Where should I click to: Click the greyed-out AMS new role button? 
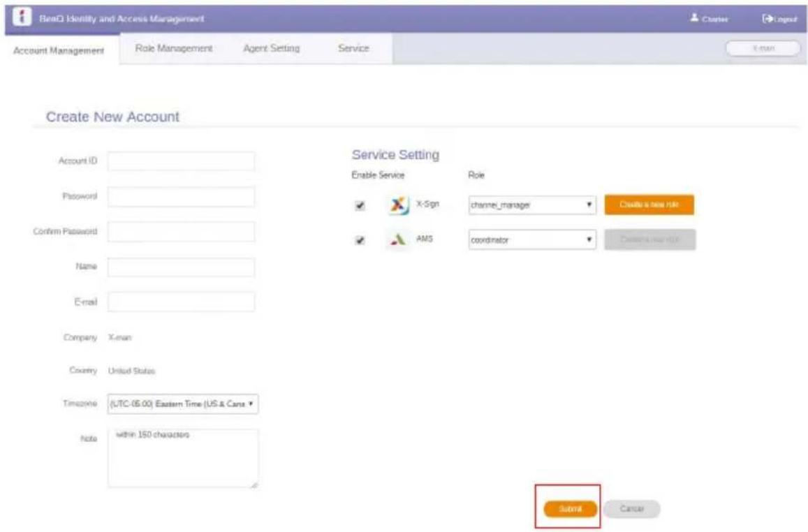[x=649, y=239]
